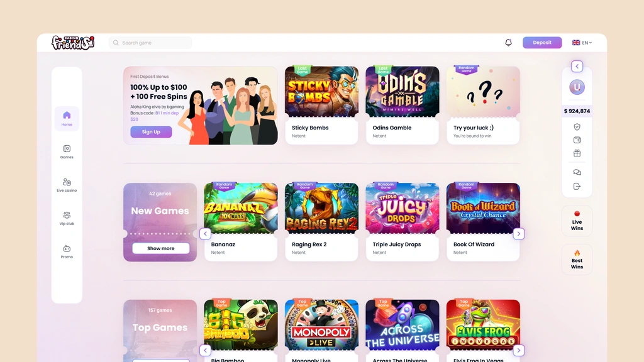
Task: Show next New Games with right arrow
Action: coord(519,234)
